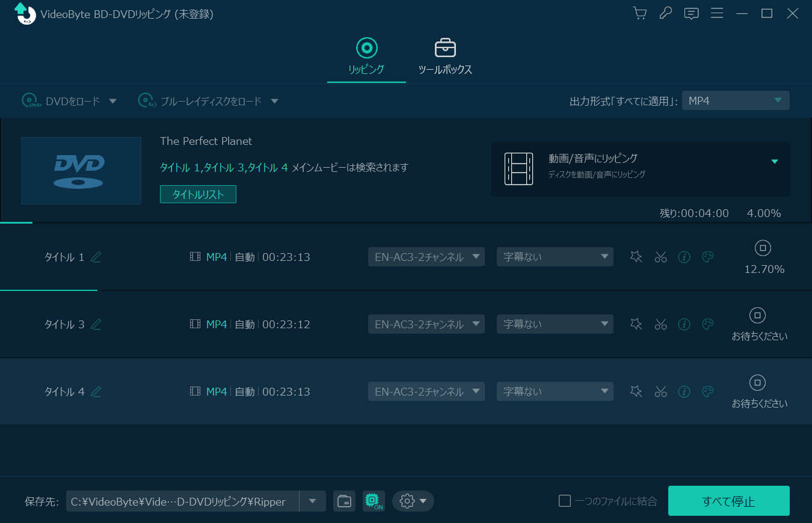Open the hamburger menu
The image size is (812, 523).
(x=717, y=13)
